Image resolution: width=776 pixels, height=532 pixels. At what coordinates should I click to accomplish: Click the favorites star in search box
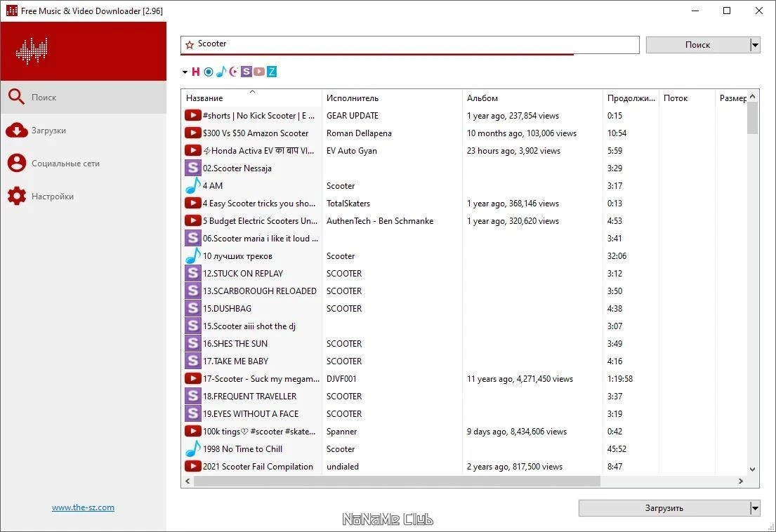(190, 44)
